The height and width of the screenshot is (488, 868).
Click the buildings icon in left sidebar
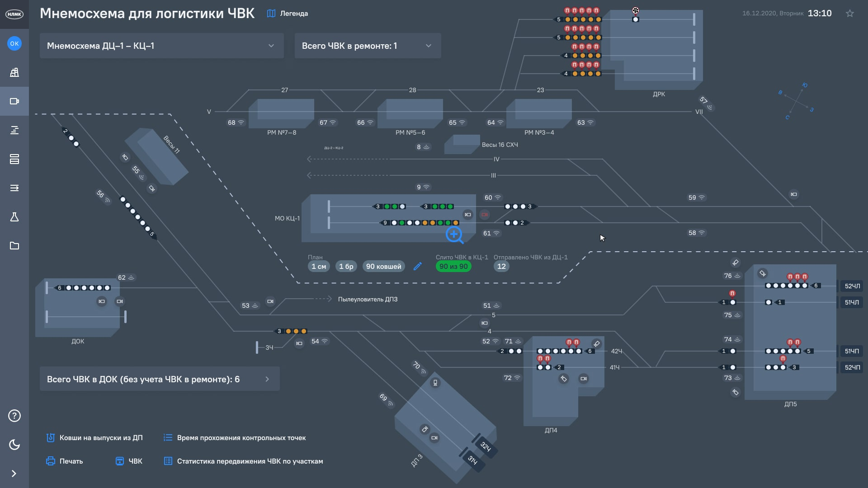(14, 72)
